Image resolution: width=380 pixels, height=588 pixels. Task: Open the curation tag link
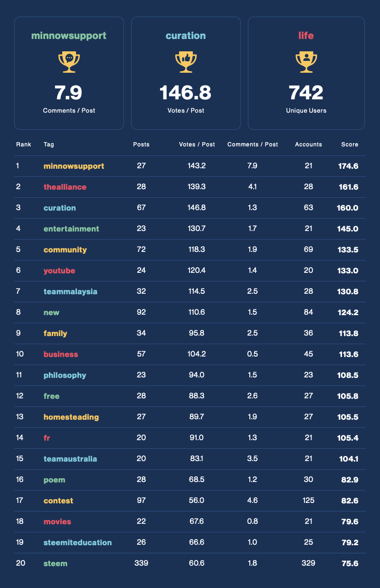(x=60, y=208)
